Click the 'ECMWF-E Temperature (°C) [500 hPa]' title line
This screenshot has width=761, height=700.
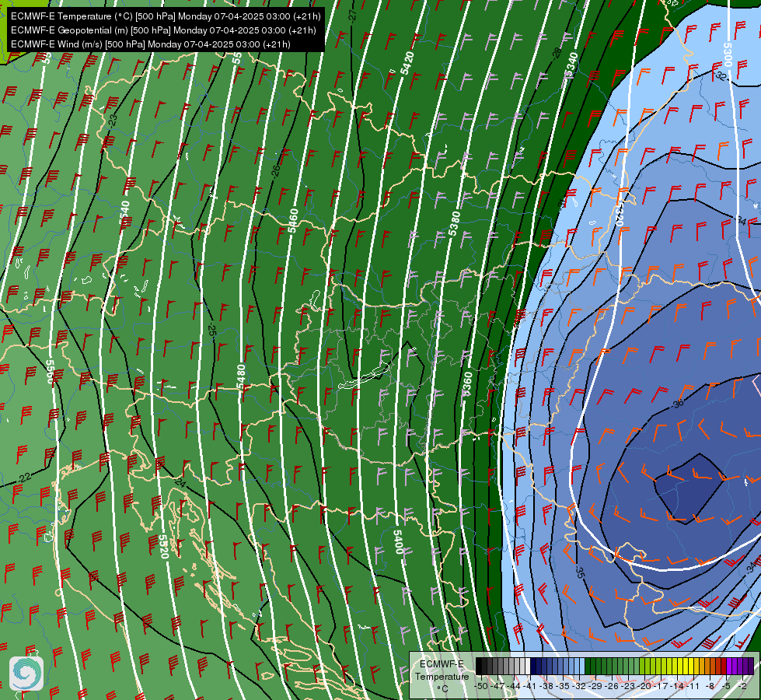pos(166,16)
